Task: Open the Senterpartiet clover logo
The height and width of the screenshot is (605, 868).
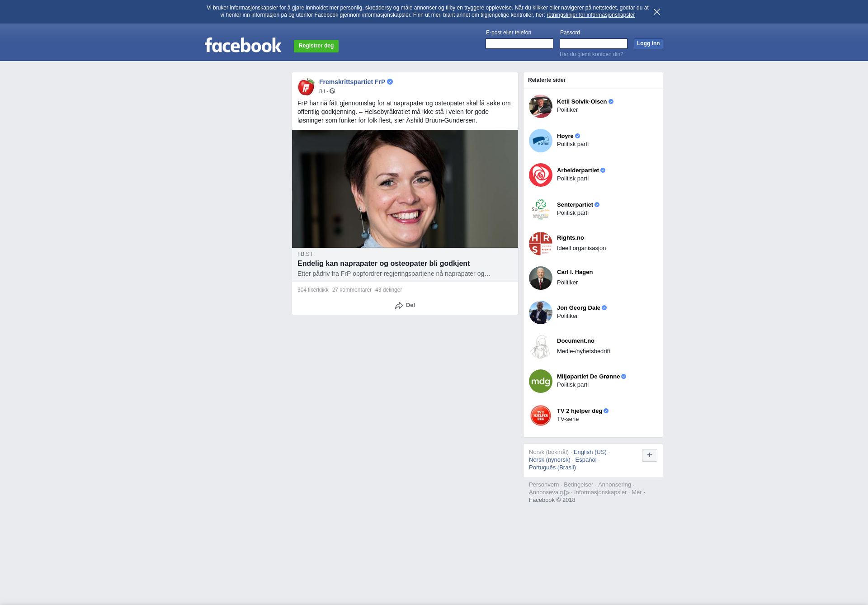Action: pyautogui.click(x=541, y=209)
